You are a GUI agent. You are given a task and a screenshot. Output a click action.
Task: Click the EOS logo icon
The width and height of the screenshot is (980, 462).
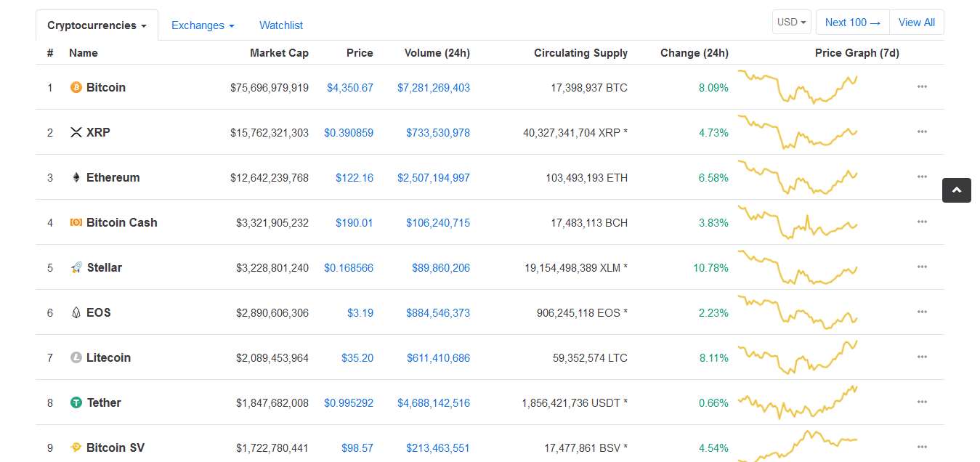click(x=76, y=312)
